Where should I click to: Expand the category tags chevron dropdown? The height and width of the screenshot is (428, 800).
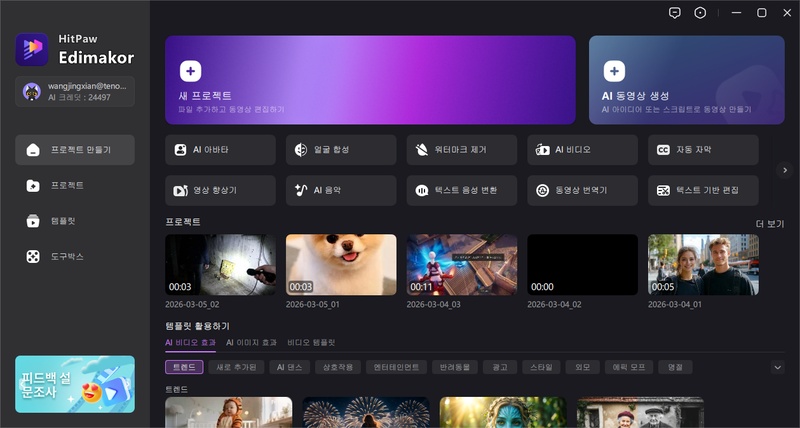778,367
